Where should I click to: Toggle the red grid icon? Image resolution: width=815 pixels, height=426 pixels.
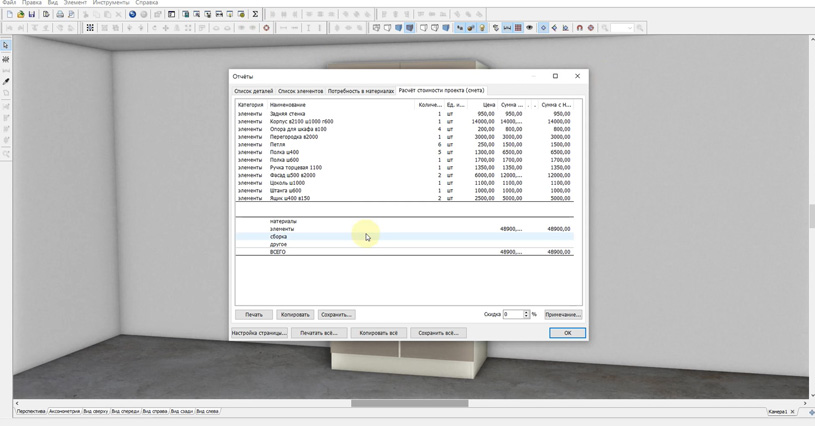pos(518,28)
